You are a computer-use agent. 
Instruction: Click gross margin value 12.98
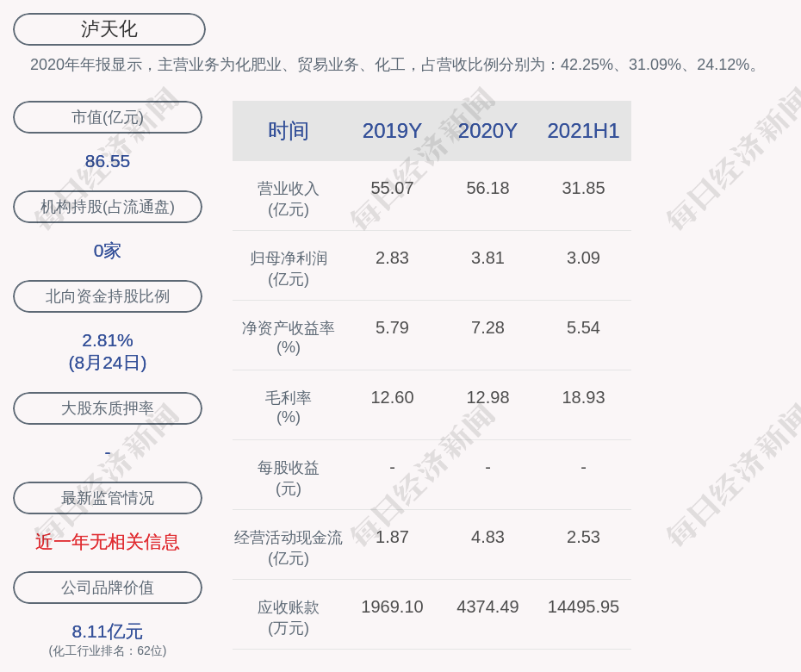(487, 397)
